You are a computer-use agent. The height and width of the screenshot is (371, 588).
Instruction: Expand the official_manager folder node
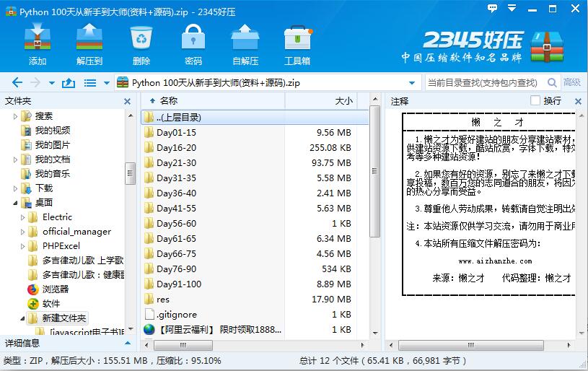click(x=22, y=232)
